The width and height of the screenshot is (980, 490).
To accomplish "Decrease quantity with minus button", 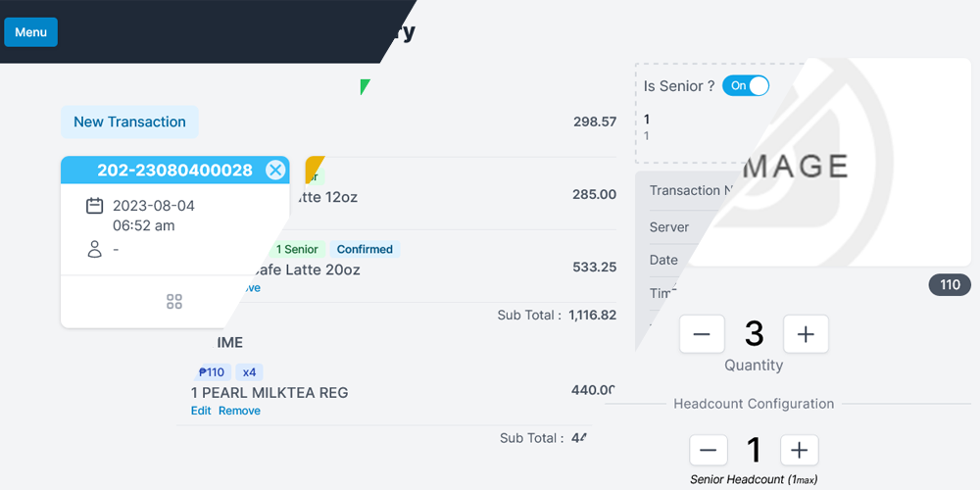I will tap(702, 334).
